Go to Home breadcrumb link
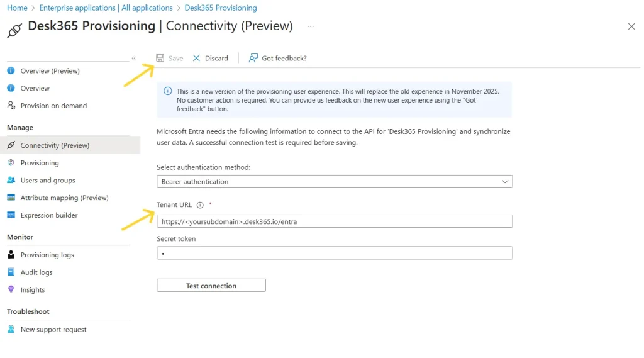 click(17, 8)
